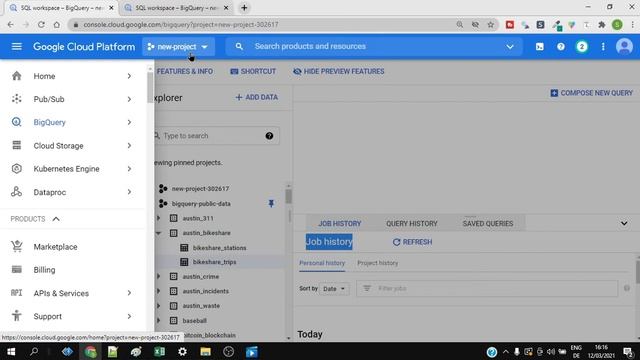Viewport: 640px width, 360px height.
Task: Click the Dataproc icon
Action: coord(17,192)
